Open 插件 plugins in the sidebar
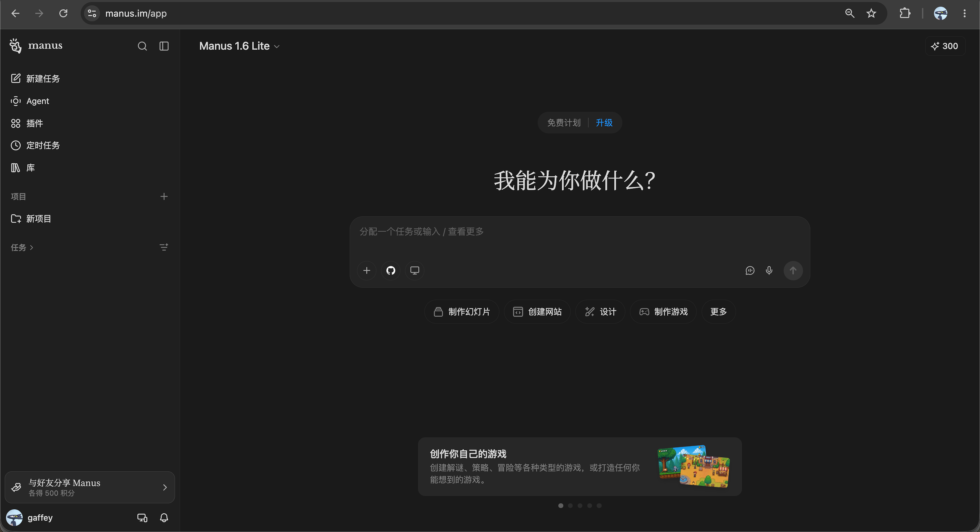Viewport: 980px width, 532px height. pyautogui.click(x=90, y=123)
